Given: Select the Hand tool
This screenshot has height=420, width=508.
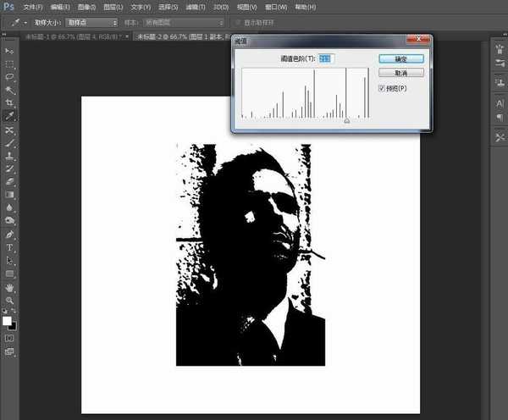Looking at the screenshot, I should tap(10, 287).
